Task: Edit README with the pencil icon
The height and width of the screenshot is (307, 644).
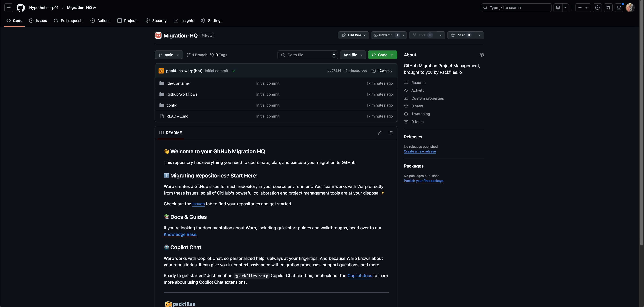Action: (x=380, y=133)
